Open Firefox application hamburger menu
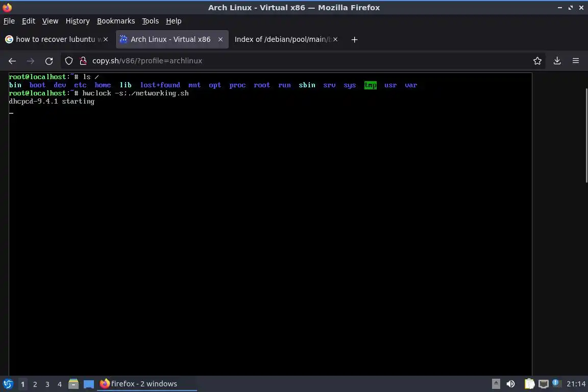This screenshot has width=588, height=392. pos(576,61)
